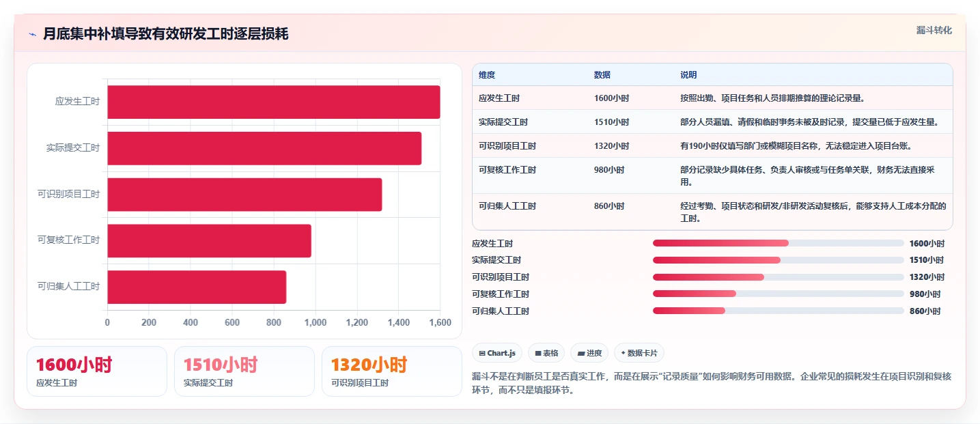Click the 1510小时 实际提交工时 data card
Screen dimensions: 980x424
tap(244, 371)
